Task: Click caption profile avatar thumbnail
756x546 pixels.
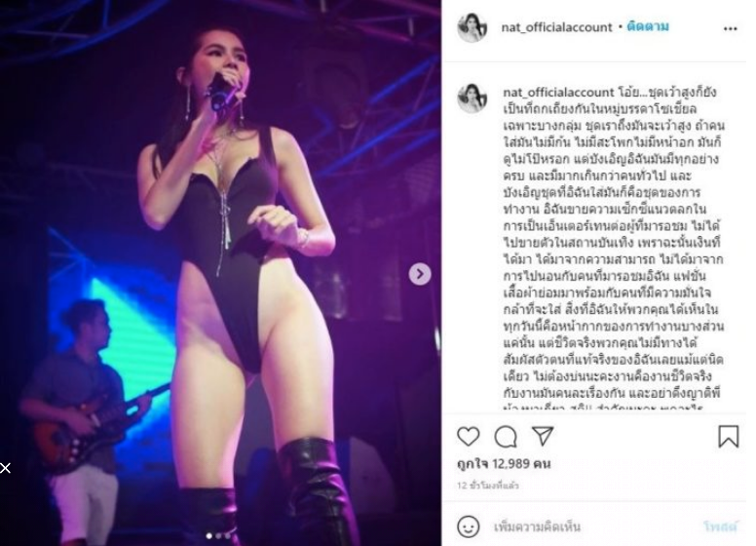Action: (472, 97)
